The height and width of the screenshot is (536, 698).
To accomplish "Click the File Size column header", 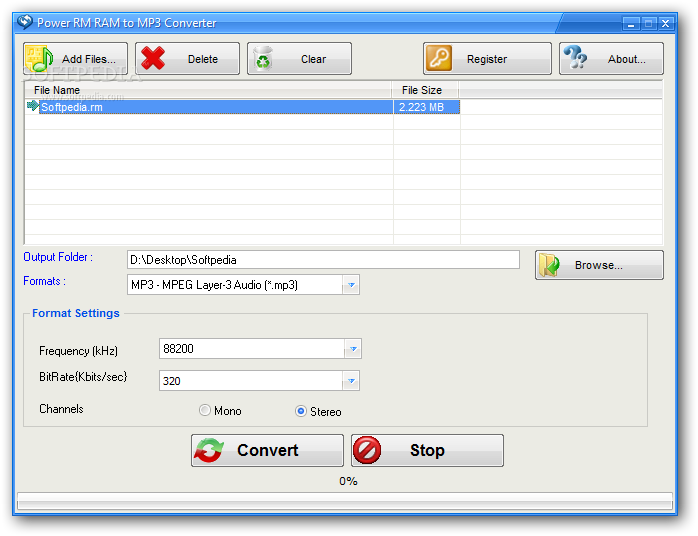I will [425, 90].
